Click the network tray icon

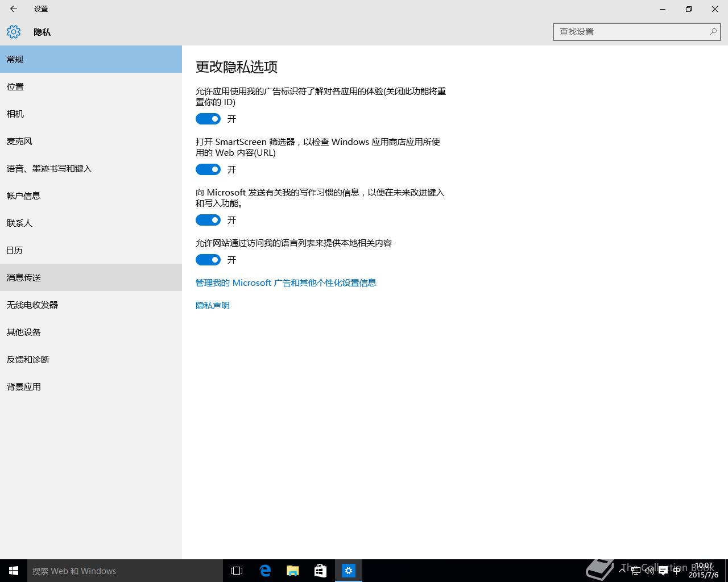[x=636, y=571]
